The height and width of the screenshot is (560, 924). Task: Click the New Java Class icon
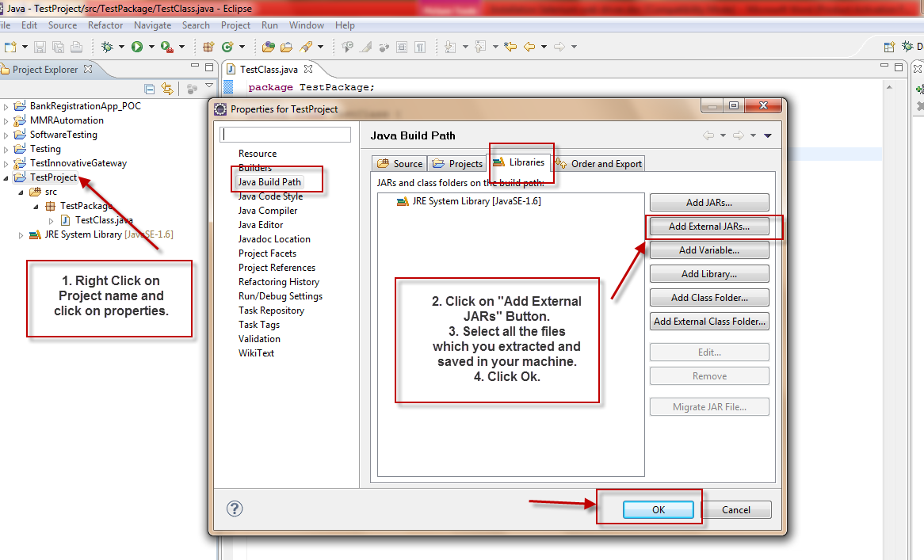coord(227,47)
